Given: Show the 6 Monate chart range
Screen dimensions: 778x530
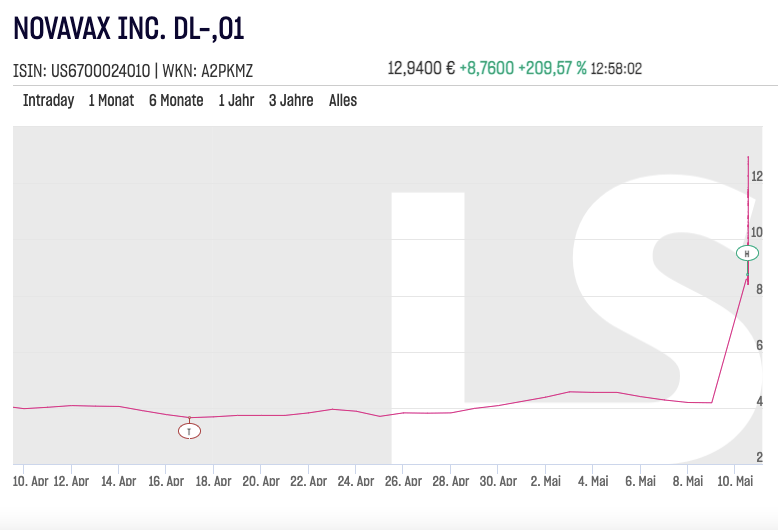Looking at the screenshot, I should coord(176,101).
